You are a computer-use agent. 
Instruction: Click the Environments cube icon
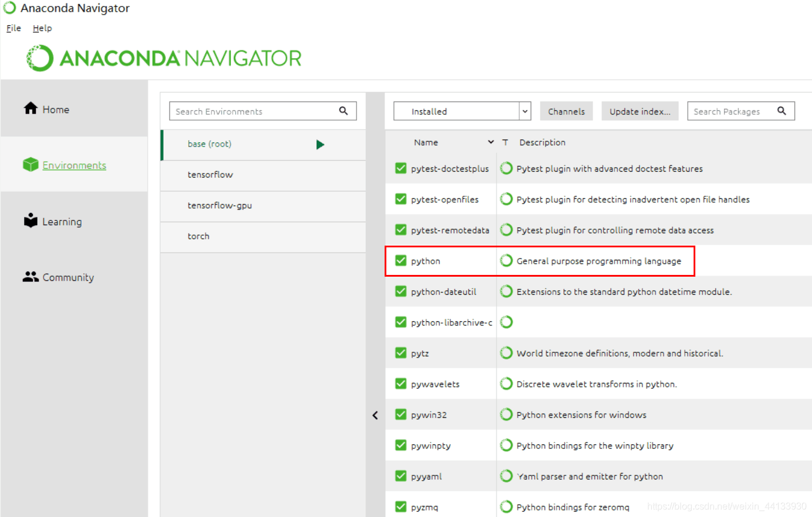click(x=30, y=165)
